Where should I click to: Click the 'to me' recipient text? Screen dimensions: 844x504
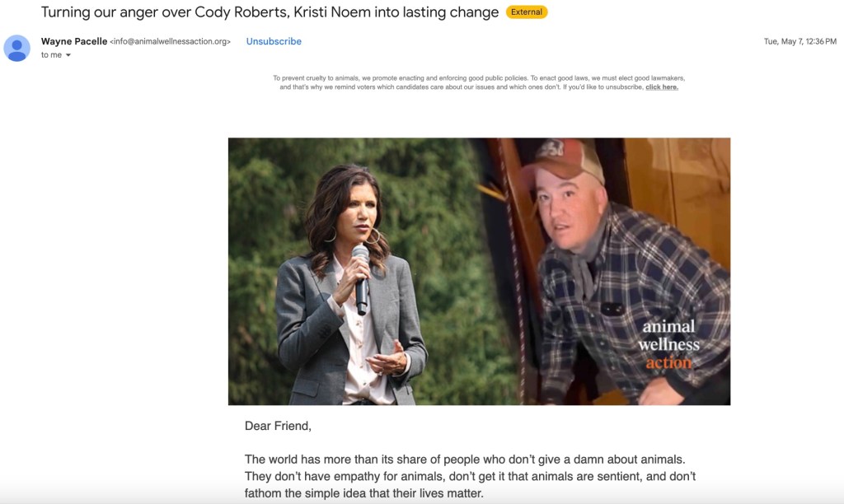[x=51, y=55]
